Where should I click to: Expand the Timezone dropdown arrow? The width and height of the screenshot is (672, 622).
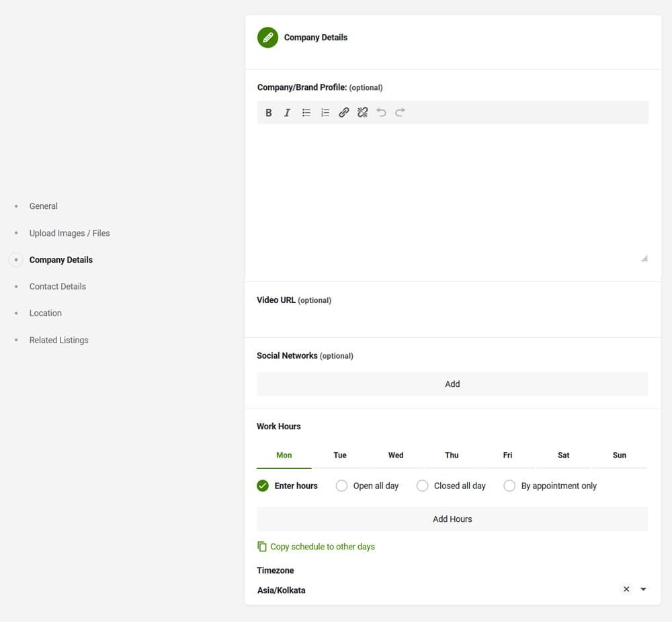click(643, 589)
